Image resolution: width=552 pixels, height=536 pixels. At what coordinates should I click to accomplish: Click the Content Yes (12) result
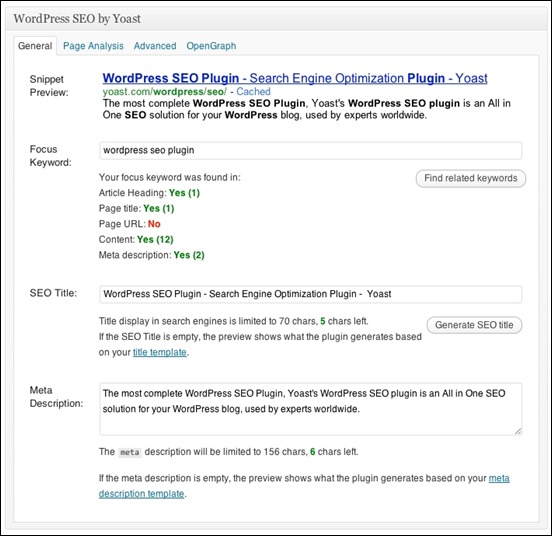155,239
